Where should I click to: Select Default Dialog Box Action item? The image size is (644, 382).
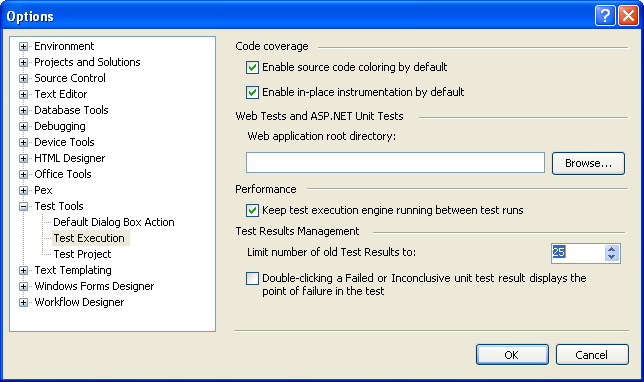(114, 222)
